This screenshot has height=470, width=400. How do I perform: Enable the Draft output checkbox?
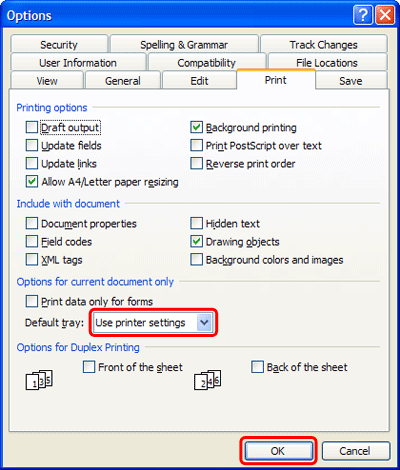32,127
